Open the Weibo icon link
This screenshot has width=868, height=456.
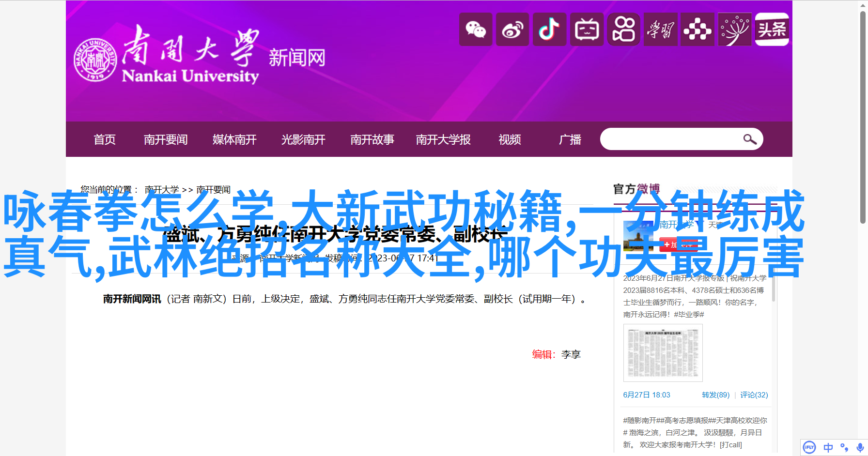point(512,30)
